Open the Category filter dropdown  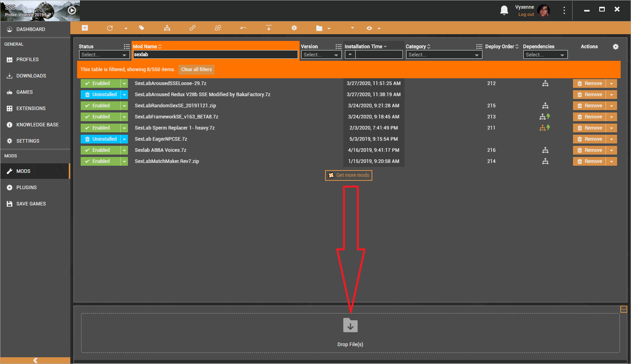[444, 55]
